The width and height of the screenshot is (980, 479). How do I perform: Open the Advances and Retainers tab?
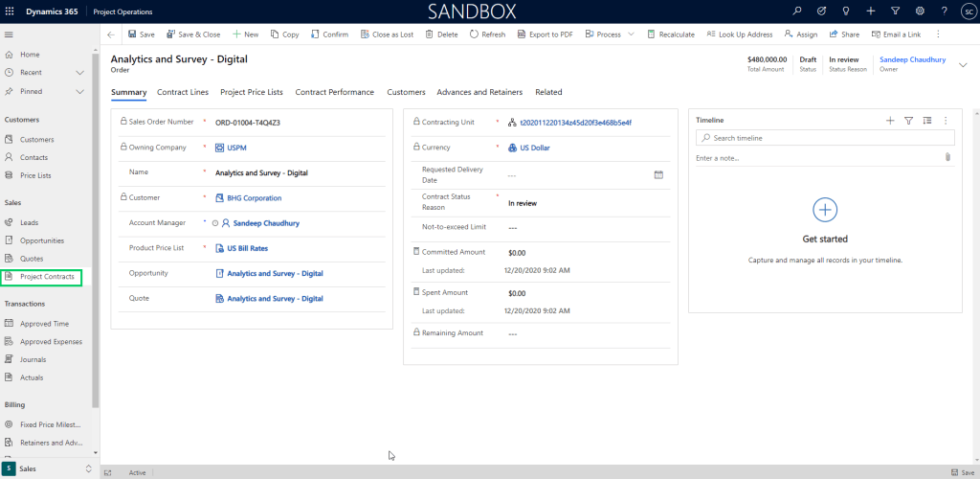click(x=479, y=92)
